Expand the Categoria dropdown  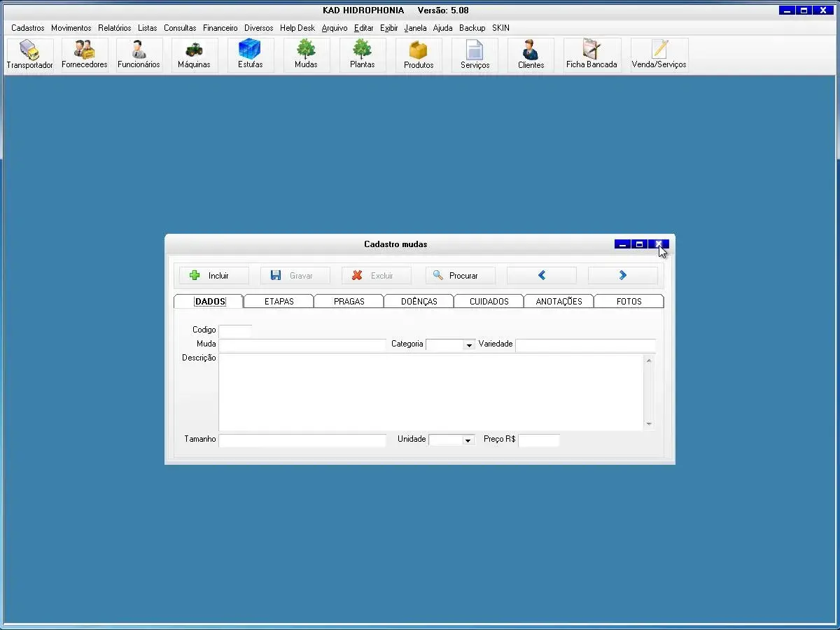point(469,345)
